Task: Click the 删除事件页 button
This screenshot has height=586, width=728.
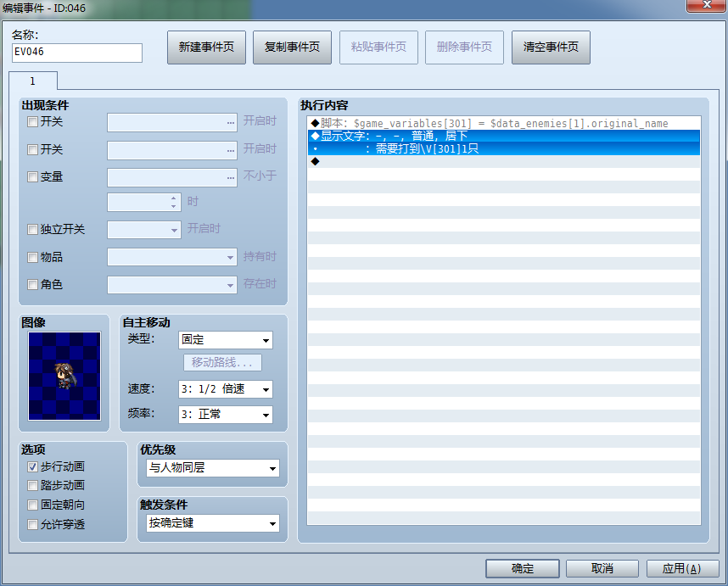Action: [464, 47]
